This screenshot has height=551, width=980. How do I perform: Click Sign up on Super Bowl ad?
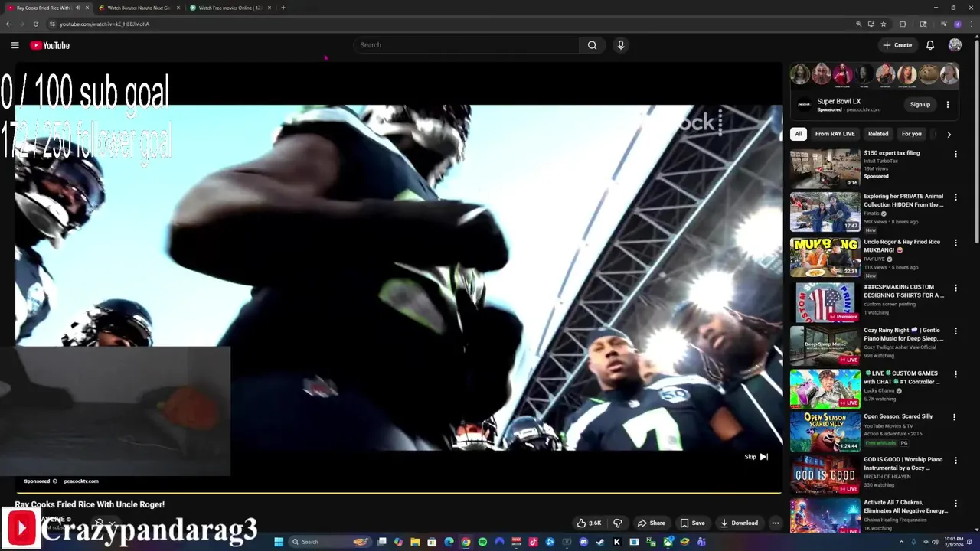click(920, 105)
